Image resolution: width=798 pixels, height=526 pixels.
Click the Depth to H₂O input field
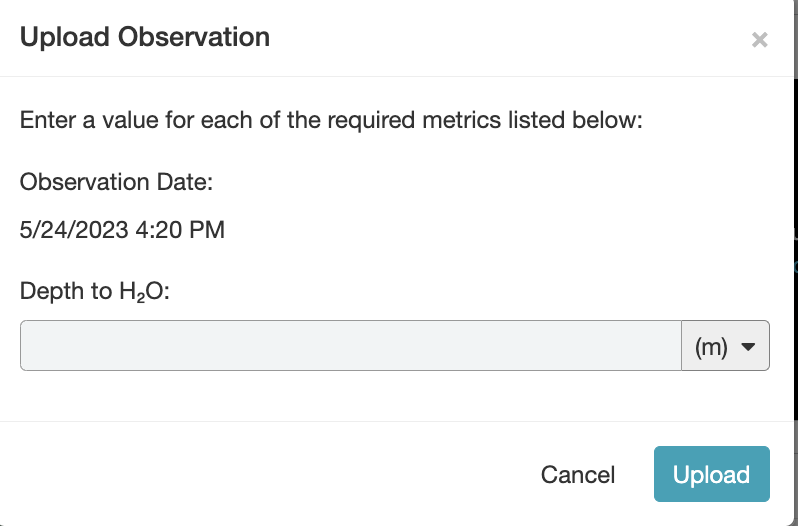pyautogui.click(x=350, y=346)
